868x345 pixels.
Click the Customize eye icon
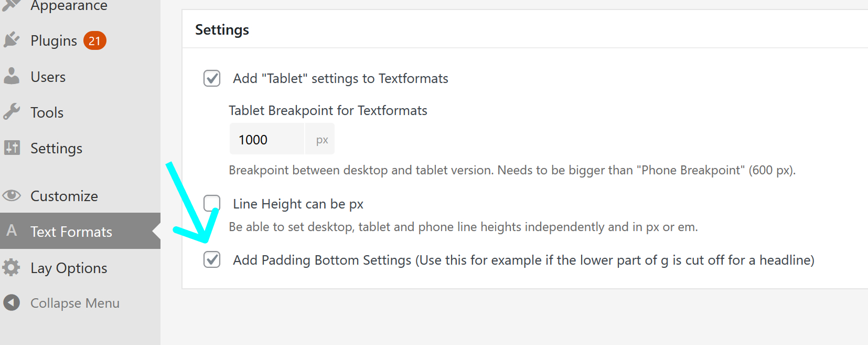tap(12, 196)
